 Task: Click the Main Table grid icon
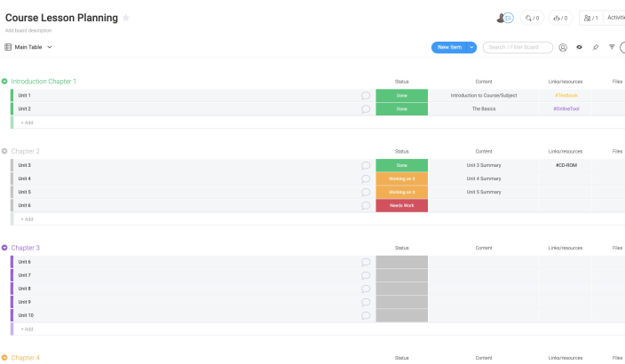8,47
